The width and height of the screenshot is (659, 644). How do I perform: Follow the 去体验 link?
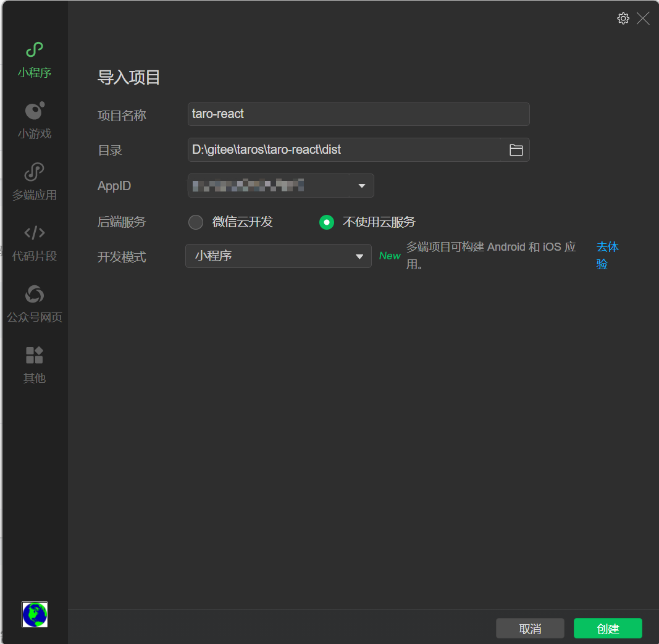(x=607, y=256)
